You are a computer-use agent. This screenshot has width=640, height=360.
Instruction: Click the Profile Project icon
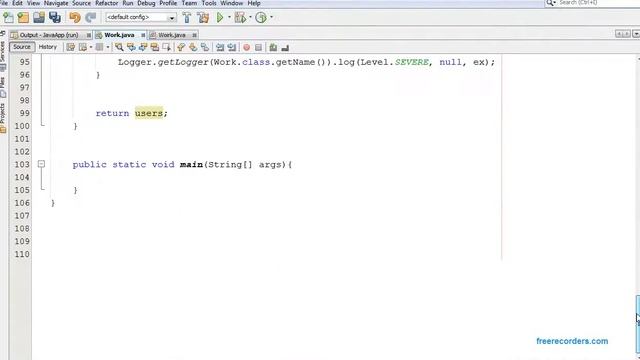261,18
